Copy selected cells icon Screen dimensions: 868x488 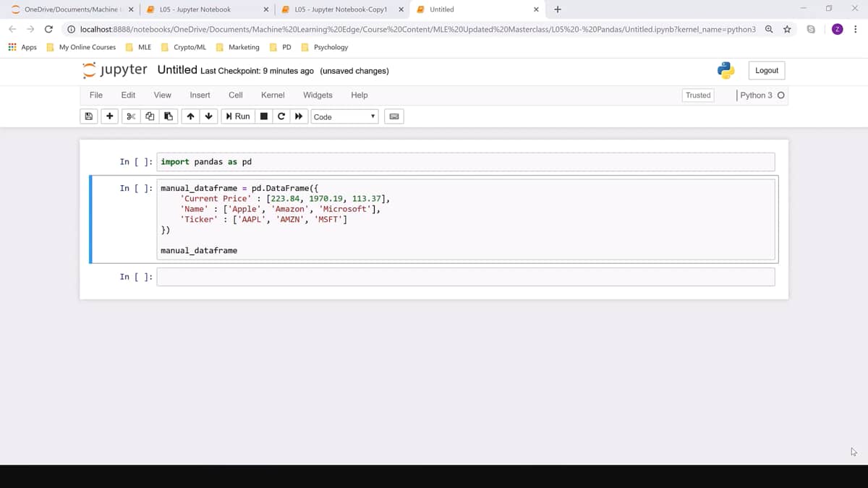tap(150, 116)
